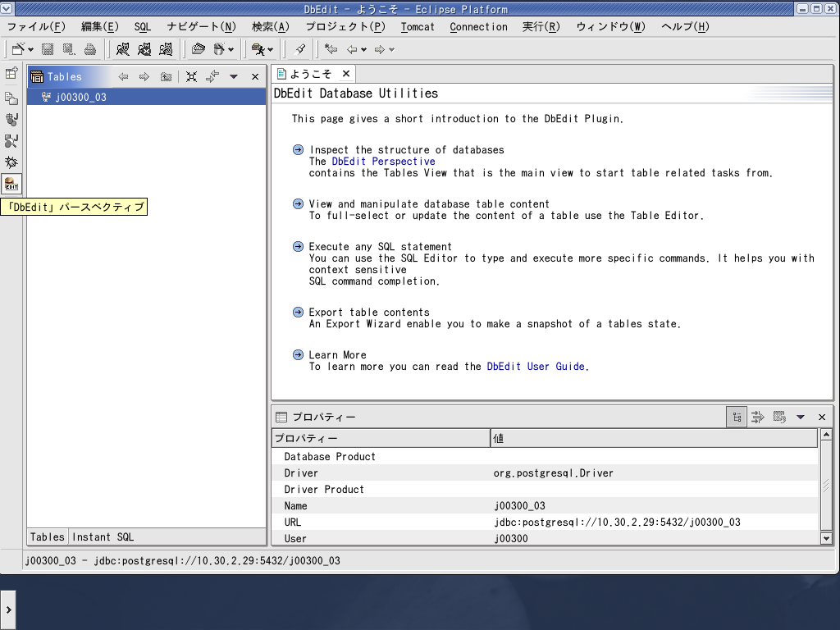The height and width of the screenshot is (630, 840).
Task: Select the ようこそ editor tab
Action: click(311, 74)
